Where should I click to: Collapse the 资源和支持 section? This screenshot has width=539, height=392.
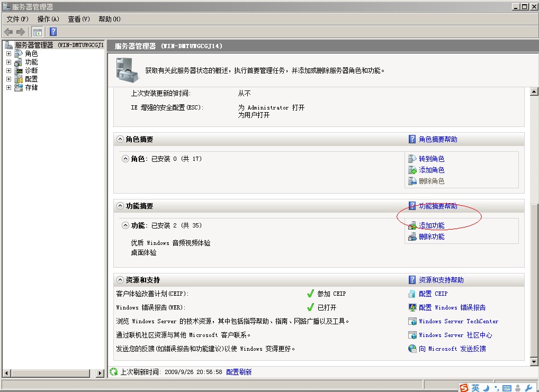point(120,280)
